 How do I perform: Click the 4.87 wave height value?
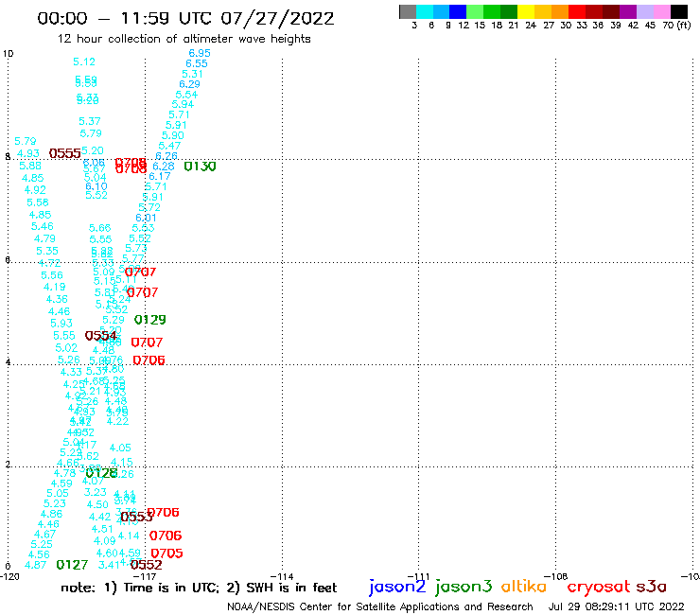(36, 565)
